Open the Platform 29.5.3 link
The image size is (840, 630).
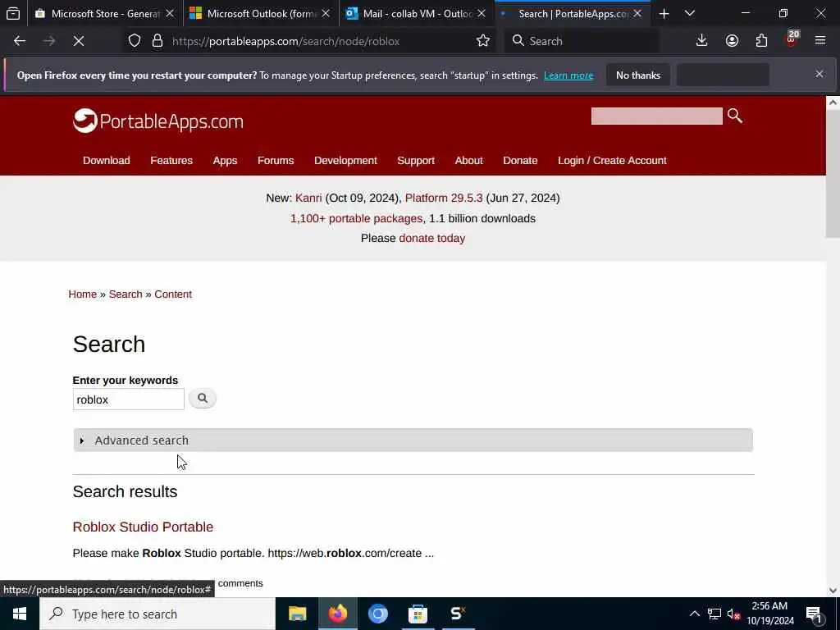[444, 199]
